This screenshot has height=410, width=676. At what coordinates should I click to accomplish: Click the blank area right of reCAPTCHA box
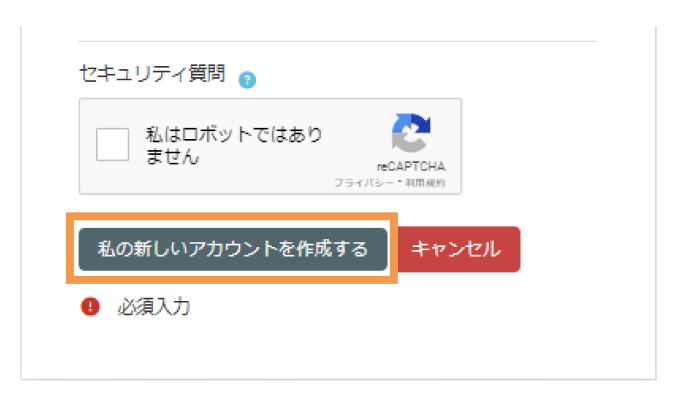(558, 146)
